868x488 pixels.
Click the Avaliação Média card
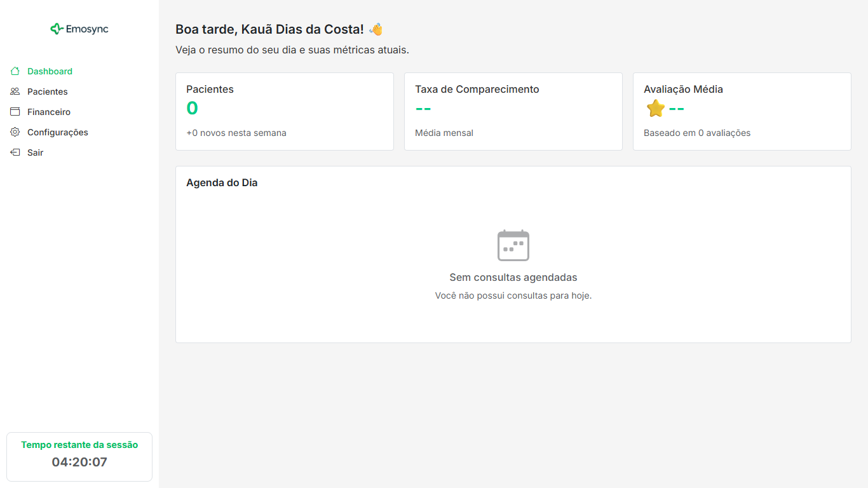coord(742,111)
